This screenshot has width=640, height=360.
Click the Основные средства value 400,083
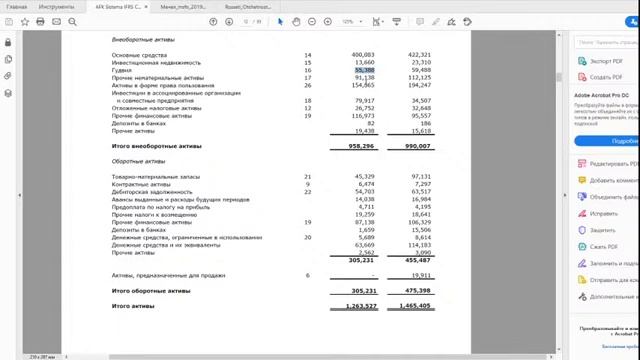(363, 54)
